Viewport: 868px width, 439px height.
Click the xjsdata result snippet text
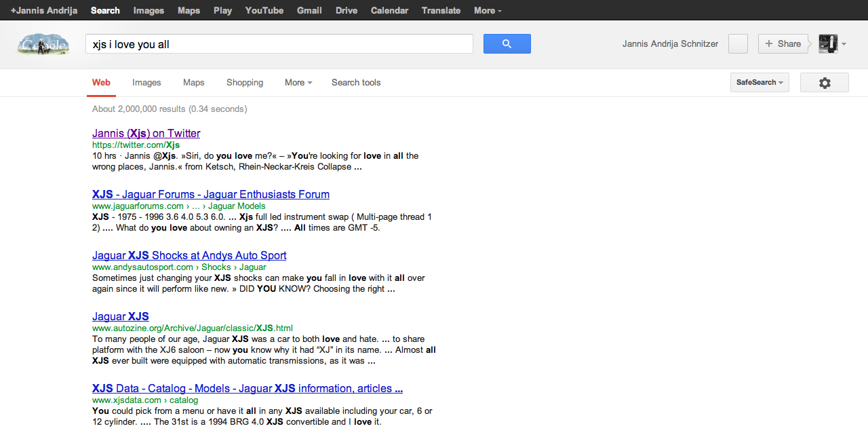262,416
